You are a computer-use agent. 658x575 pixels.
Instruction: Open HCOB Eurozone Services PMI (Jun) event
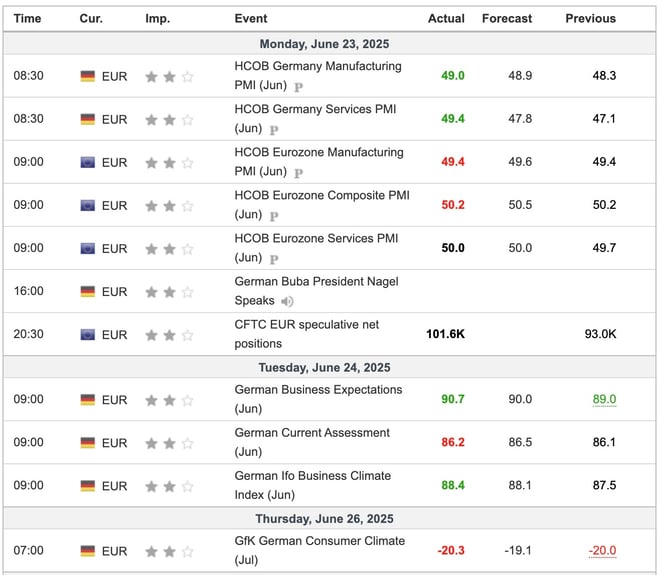tap(316, 248)
